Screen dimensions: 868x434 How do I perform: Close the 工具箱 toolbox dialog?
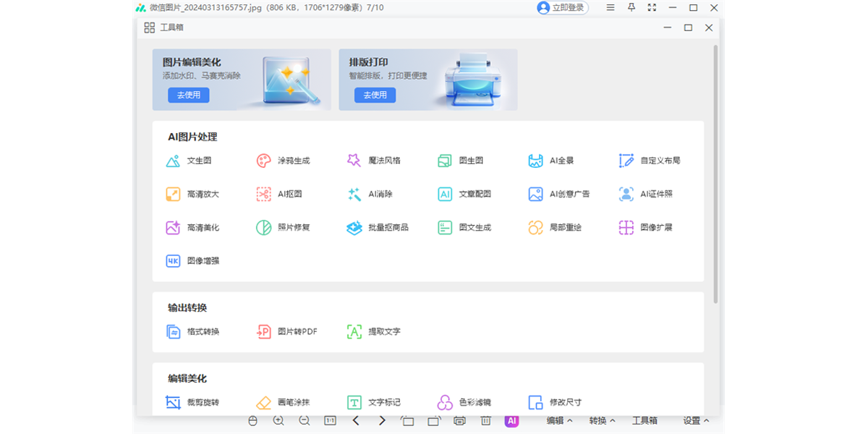709,27
